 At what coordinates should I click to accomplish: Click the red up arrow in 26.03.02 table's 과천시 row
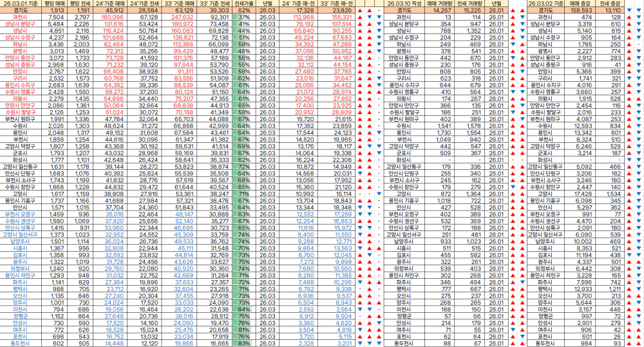629,17
